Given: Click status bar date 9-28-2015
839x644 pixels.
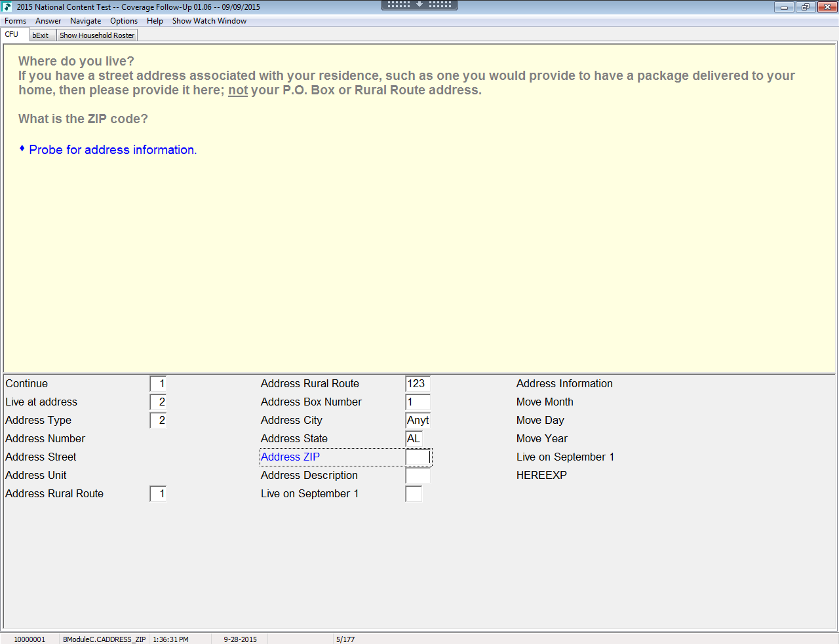Looking at the screenshot, I should click(x=240, y=639).
